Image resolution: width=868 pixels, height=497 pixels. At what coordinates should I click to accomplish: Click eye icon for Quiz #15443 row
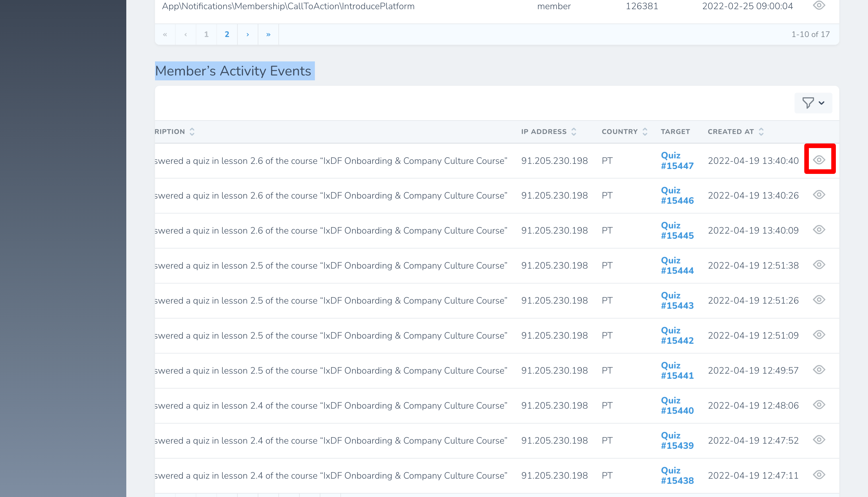point(819,300)
